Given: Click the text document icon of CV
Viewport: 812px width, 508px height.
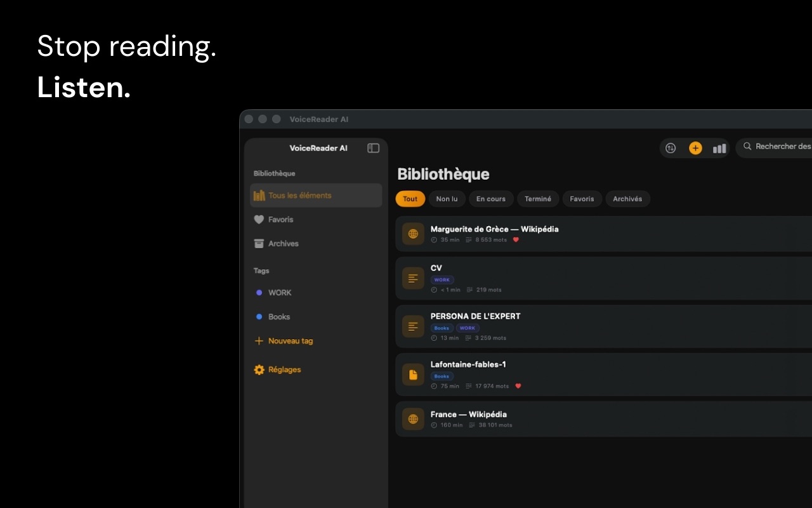Looking at the screenshot, I should point(413,278).
